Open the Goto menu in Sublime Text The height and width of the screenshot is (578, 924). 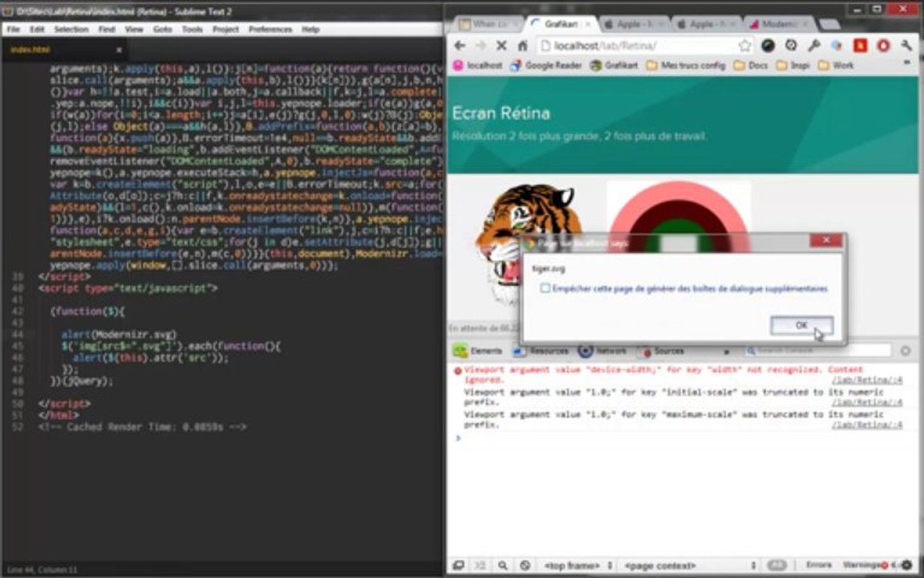tap(163, 29)
